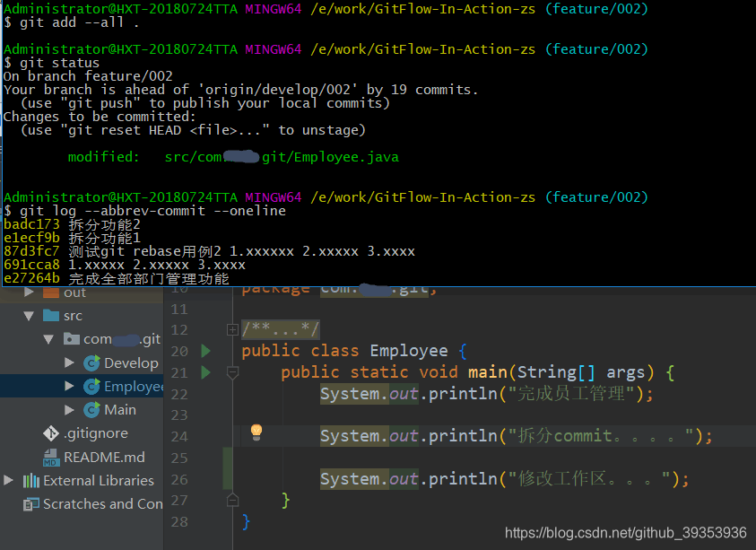Click the .gitignore file icon

point(51,433)
